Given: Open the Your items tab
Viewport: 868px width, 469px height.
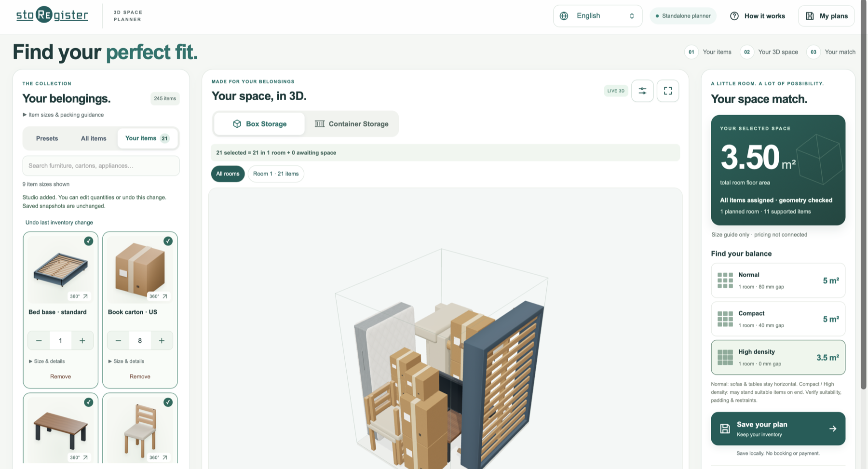Looking at the screenshot, I should tap(147, 138).
